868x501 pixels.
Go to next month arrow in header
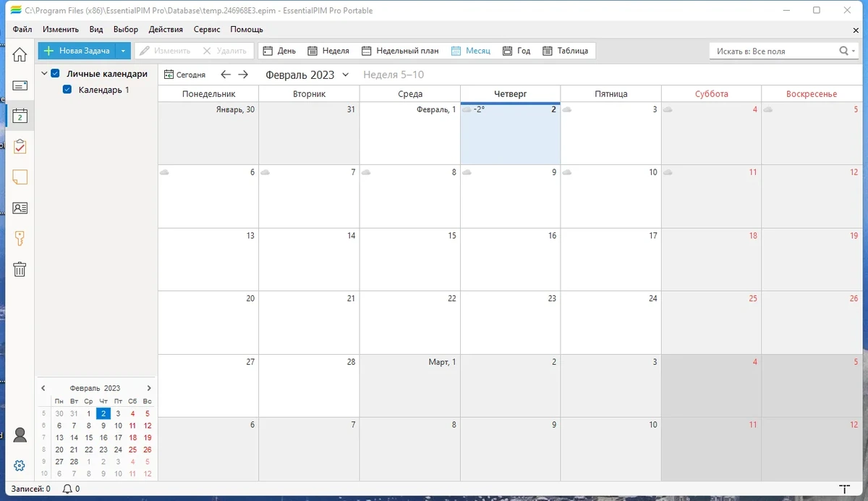(x=243, y=75)
